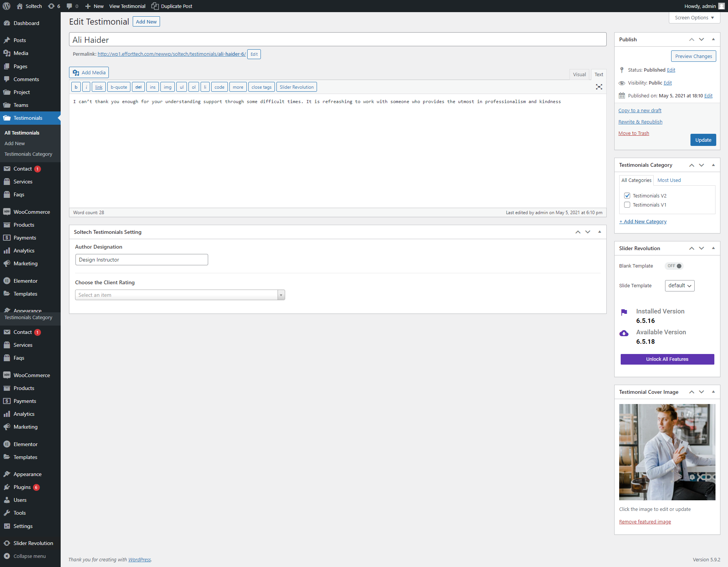Click the Duplicate Post icon
Image resolution: width=728 pixels, height=567 pixels.
pyautogui.click(x=155, y=6)
